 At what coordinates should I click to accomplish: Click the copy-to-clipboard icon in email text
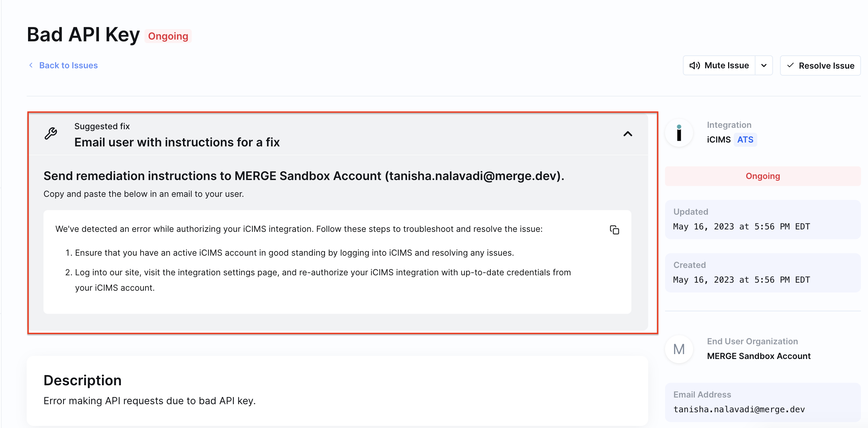[614, 230]
